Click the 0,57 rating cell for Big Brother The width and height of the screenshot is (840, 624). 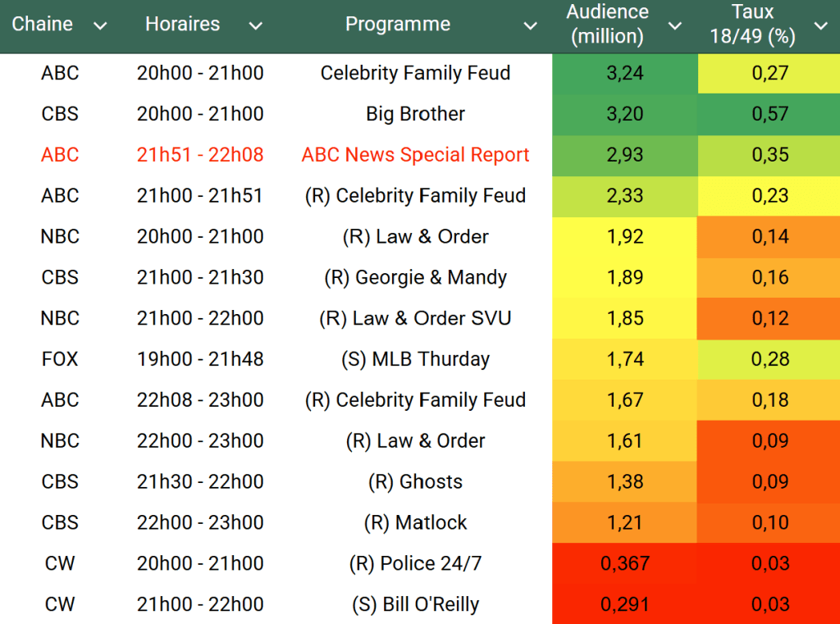[x=769, y=114]
